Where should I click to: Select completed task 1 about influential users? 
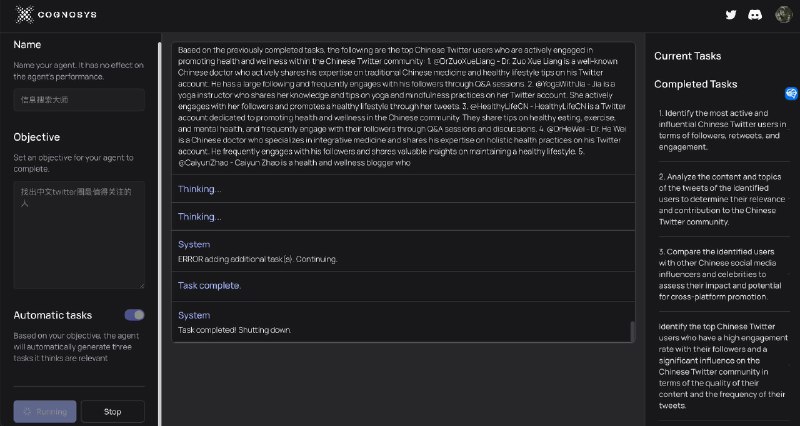[718, 129]
